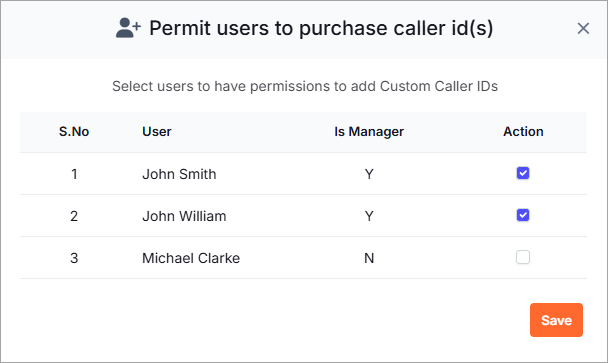This screenshot has height=363, width=608.
Task: Click Y manager value for John Smith
Action: click(369, 174)
